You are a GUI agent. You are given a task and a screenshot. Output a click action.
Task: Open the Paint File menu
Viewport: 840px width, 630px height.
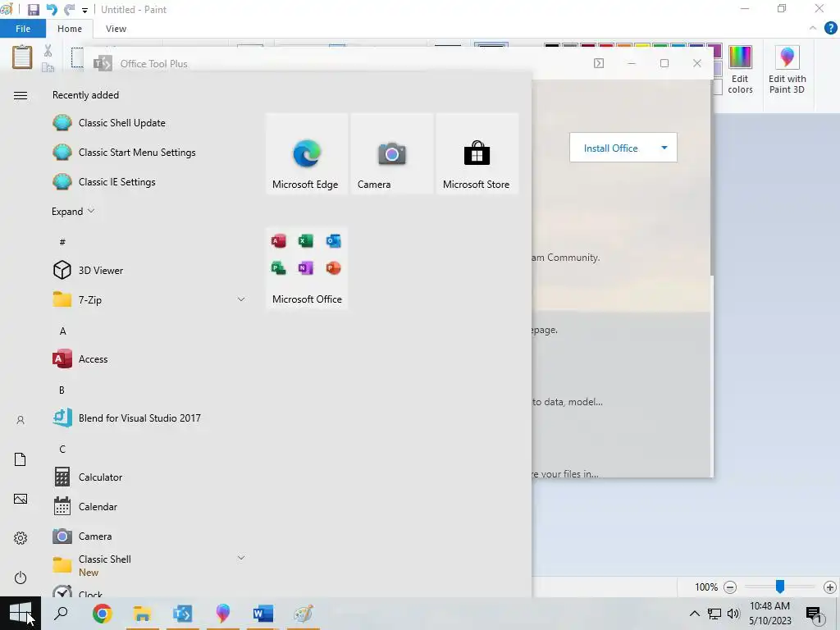[23, 29]
